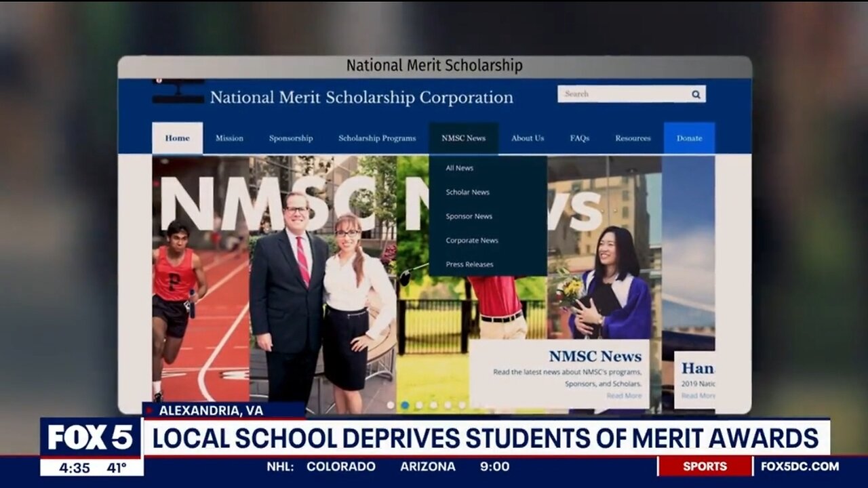Select the third carousel dot indicator
The height and width of the screenshot is (488, 868).
[x=419, y=405]
